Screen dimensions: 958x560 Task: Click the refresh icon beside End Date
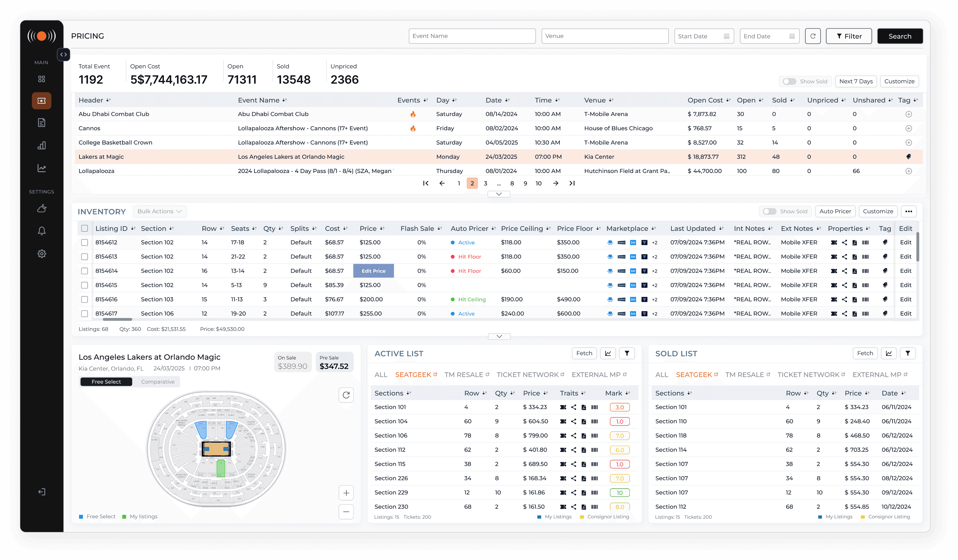tap(812, 36)
